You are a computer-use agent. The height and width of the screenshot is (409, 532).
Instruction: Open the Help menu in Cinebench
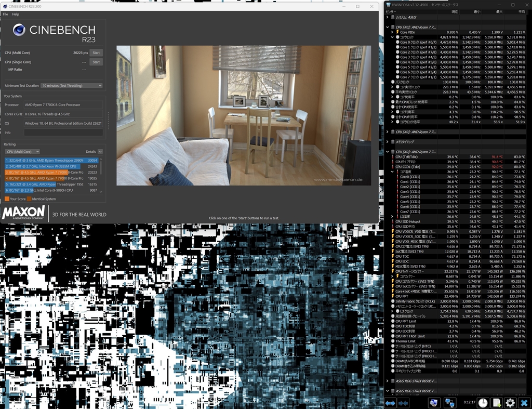16,14
